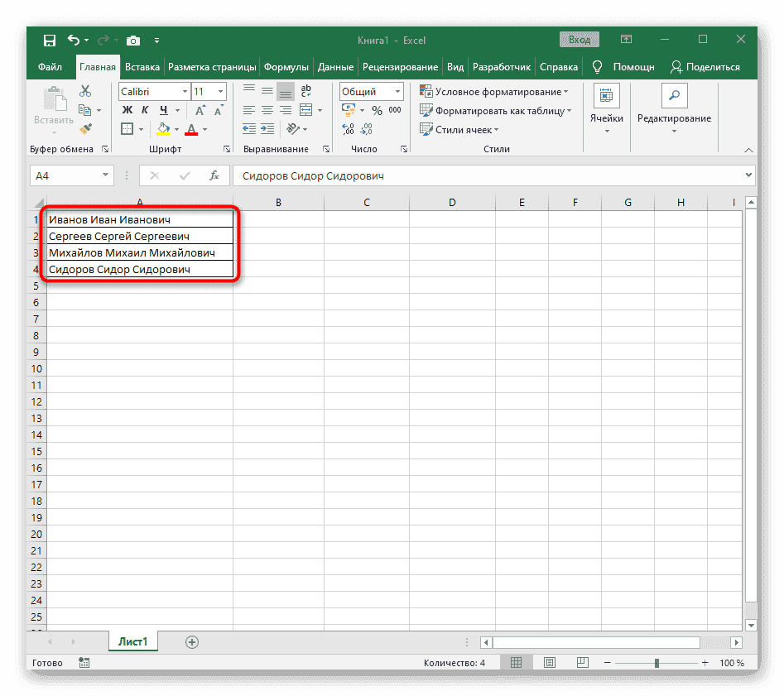Open the Формулы ribbon tab
Viewport: 784px width, 696px height.
point(285,67)
